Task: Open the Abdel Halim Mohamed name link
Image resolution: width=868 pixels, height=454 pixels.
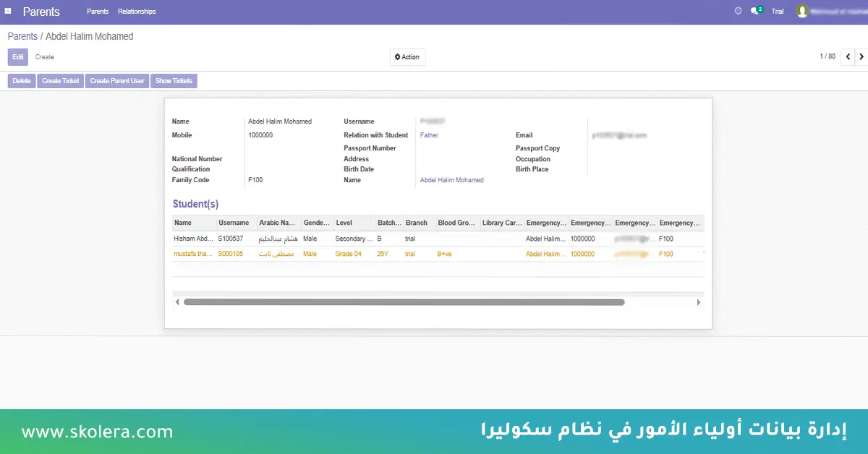Action: tap(451, 180)
